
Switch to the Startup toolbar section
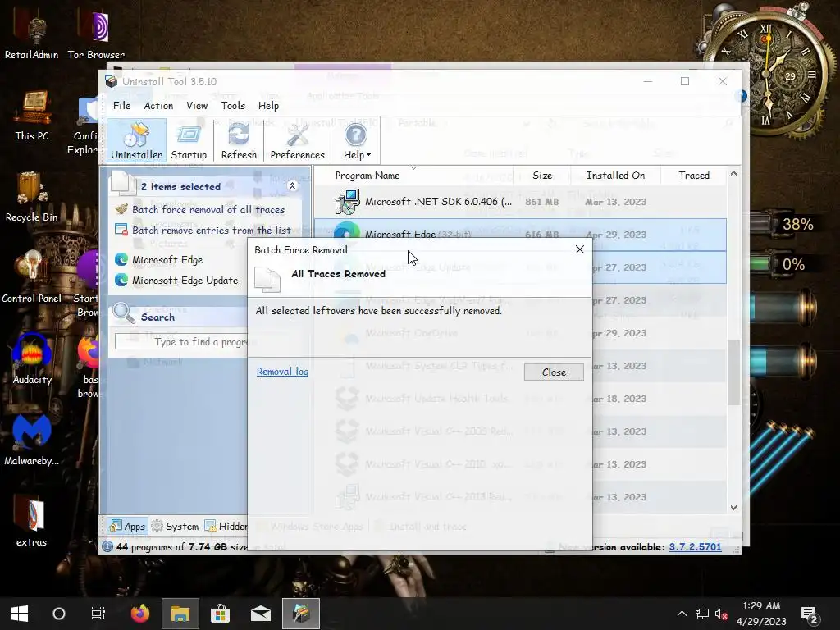tap(189, 141)
